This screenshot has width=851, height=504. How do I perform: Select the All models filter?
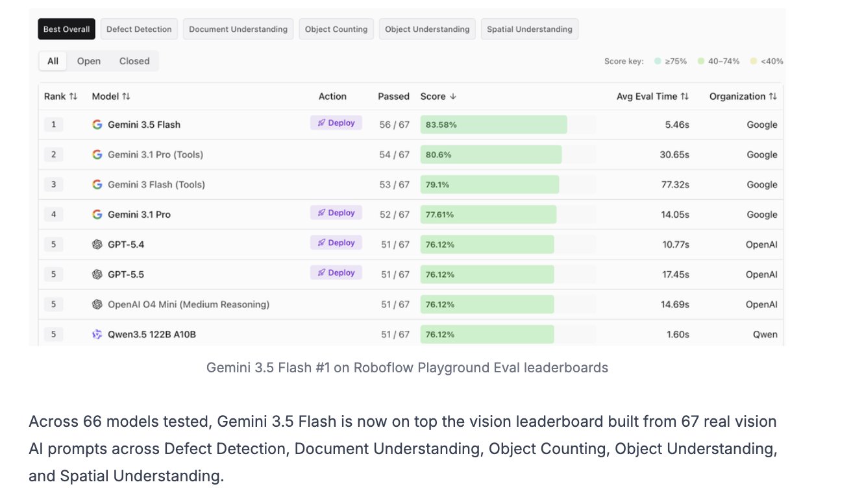coord(53,61)
